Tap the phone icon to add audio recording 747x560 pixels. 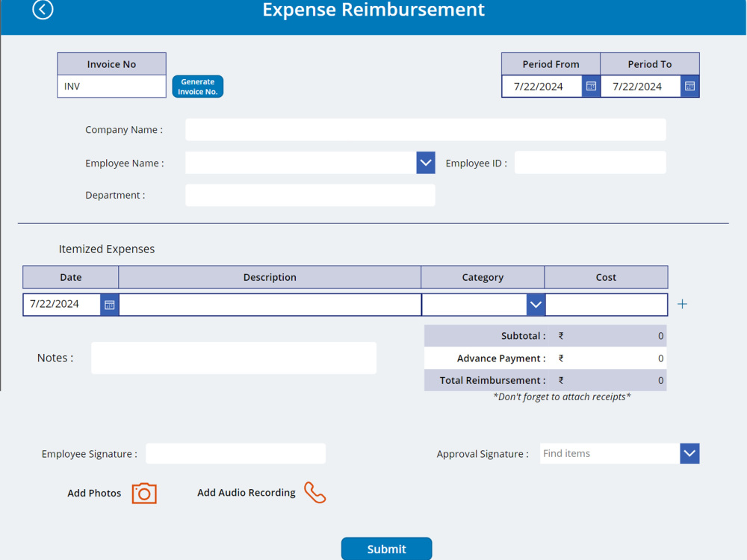click(315, 492)
